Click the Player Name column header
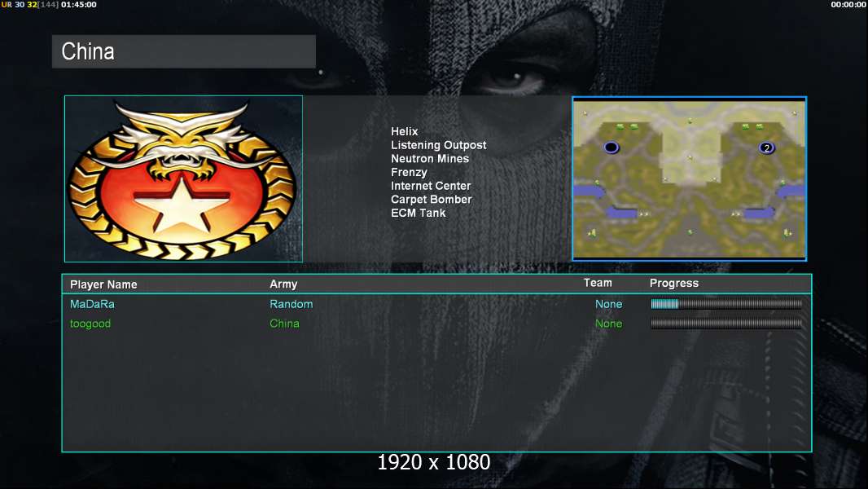Screen dimensions: 868x489 [103, 284]
